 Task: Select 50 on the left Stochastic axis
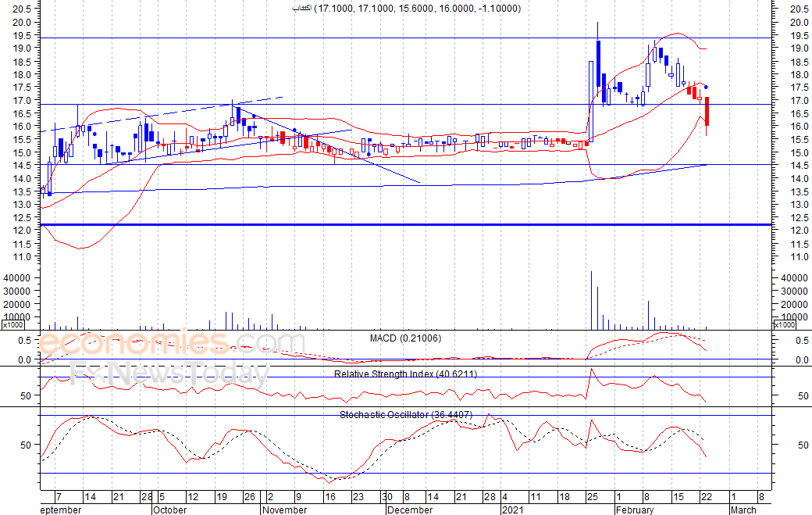[26, 445]
